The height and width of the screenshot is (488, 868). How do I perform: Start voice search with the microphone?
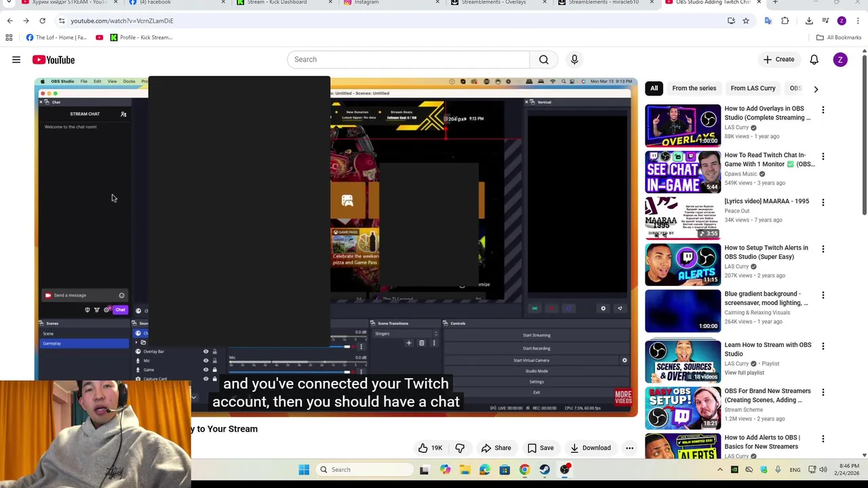click(x=574, y=60)
